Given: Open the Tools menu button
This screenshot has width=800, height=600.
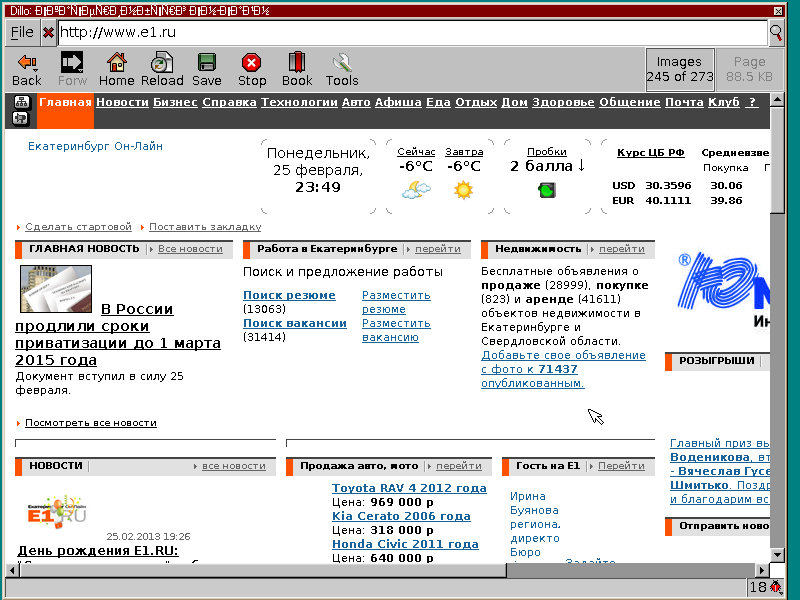Looking at the screenshot, I should click(342, 69).
